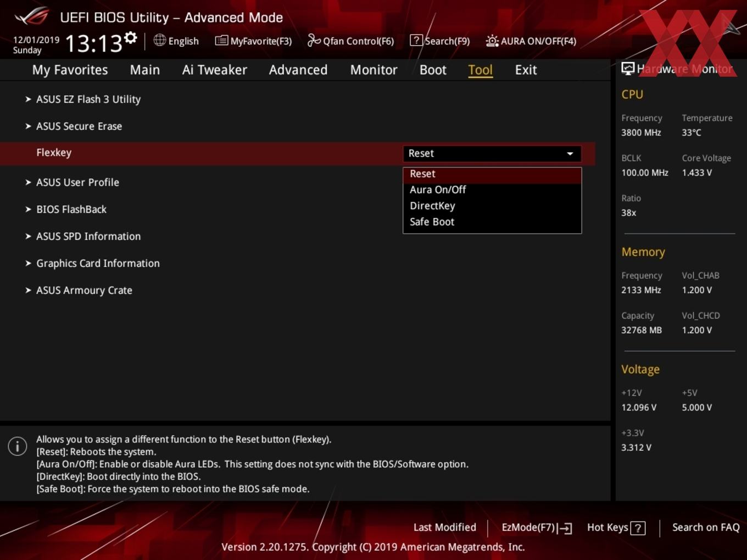Click Core Voltage value 1.433 V

point(697,172)
